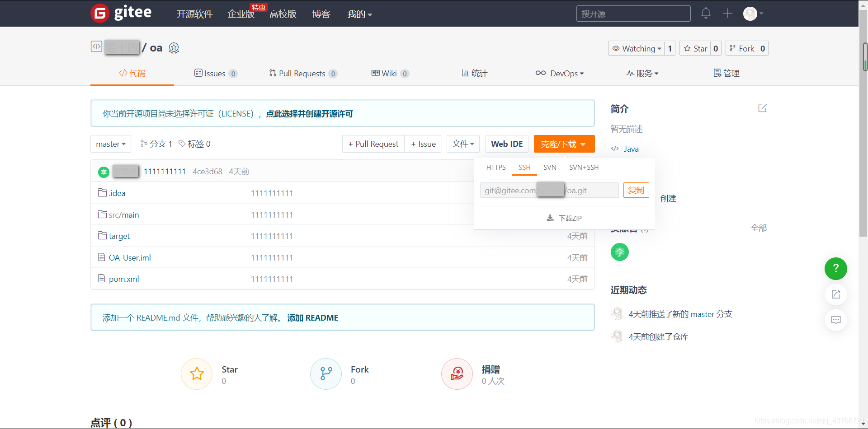
Task: Open the Issues tab
Action: click(216, 73)
